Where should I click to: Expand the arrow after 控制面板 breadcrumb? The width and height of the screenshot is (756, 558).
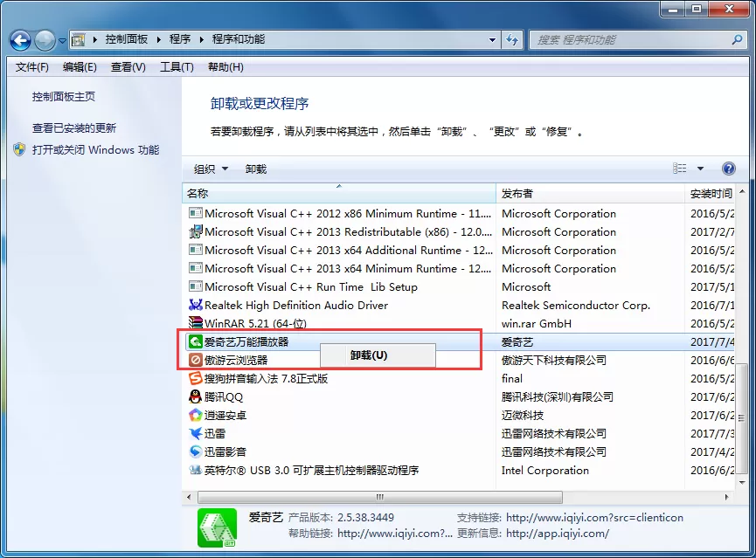pyautogui.click(x=158, y=39)
